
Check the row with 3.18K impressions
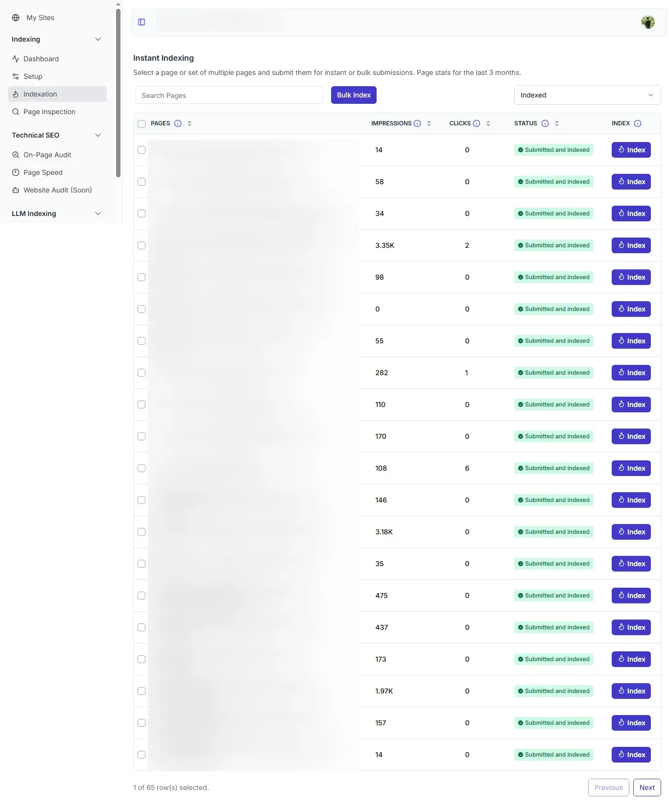[x=142, y=532]
